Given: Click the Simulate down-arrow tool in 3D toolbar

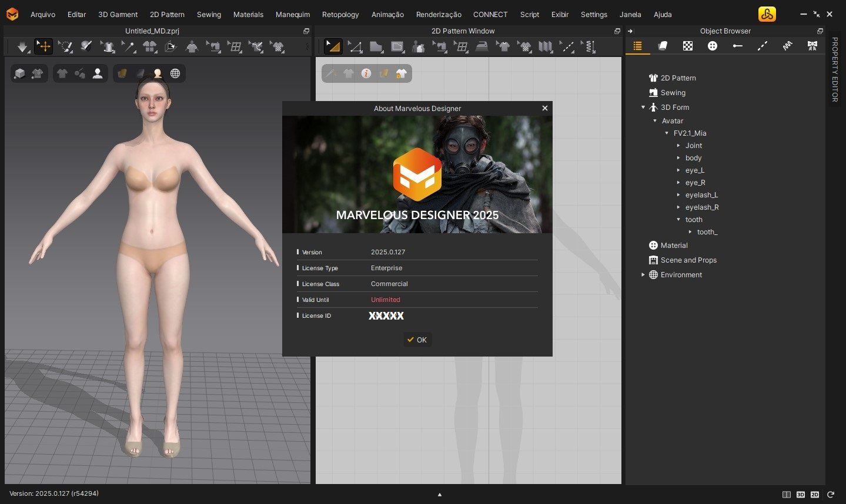Looking at the screenshot, I should point(22,46).
